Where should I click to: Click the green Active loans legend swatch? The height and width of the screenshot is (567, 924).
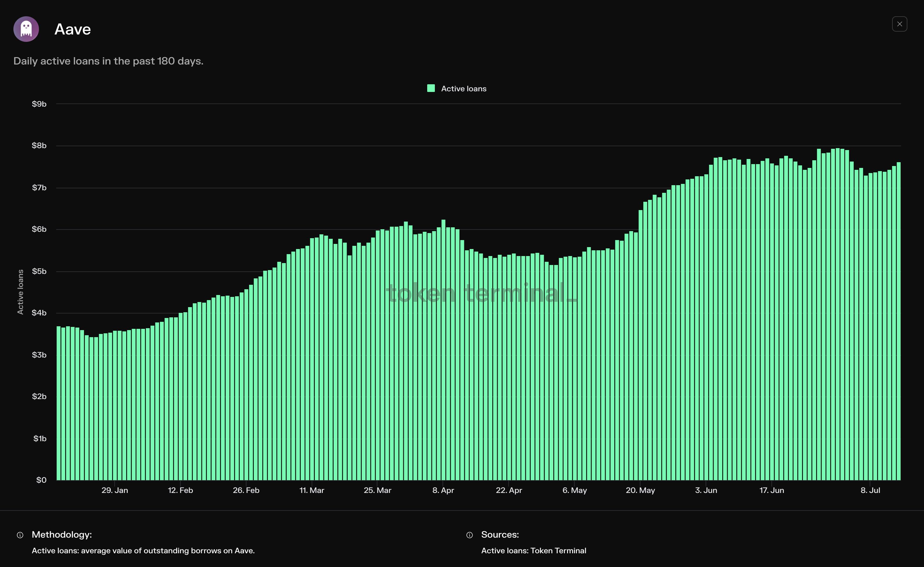431,88
